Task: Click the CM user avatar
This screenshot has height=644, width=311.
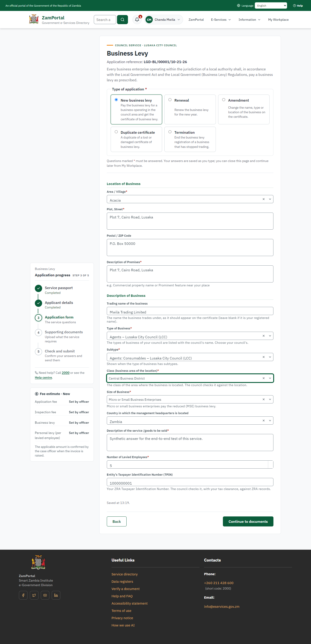Action: click(149, 20)
